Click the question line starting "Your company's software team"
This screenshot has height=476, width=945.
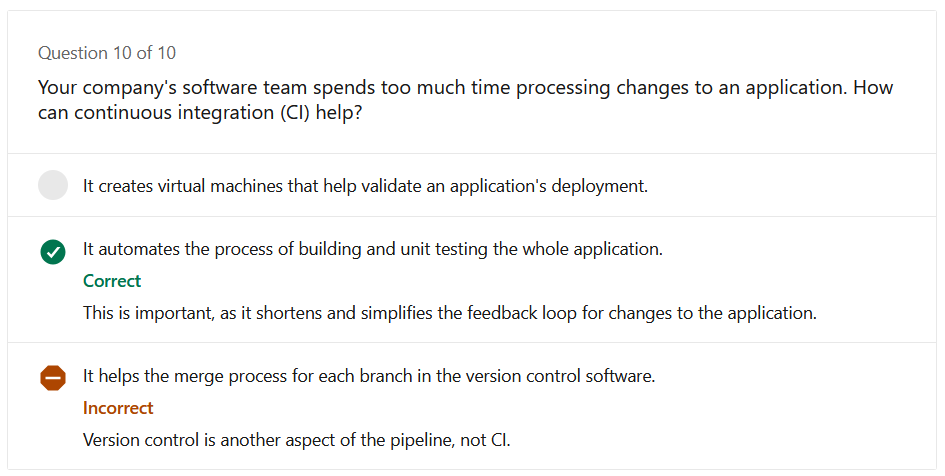(465, 88)
